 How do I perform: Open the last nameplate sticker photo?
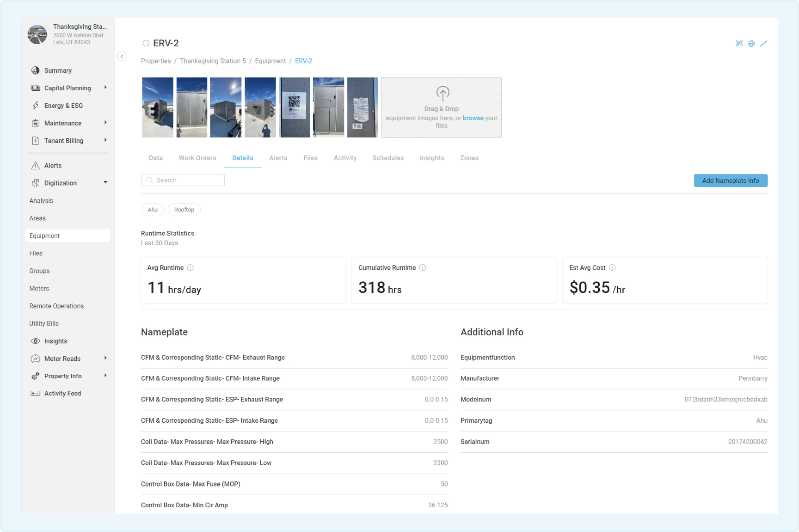tap(363, 108)
